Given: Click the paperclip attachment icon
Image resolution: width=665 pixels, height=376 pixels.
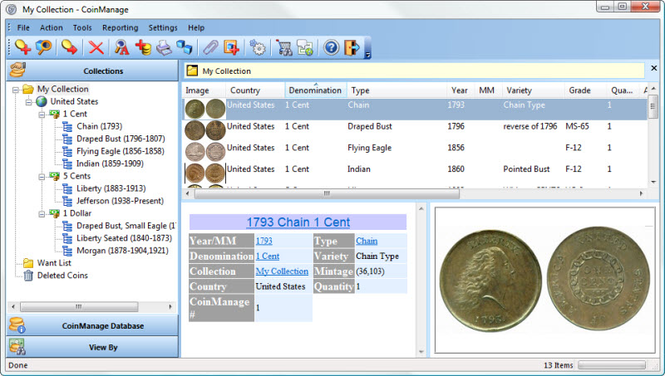Looking at the screenshot, I should click(x=210, y=47).
